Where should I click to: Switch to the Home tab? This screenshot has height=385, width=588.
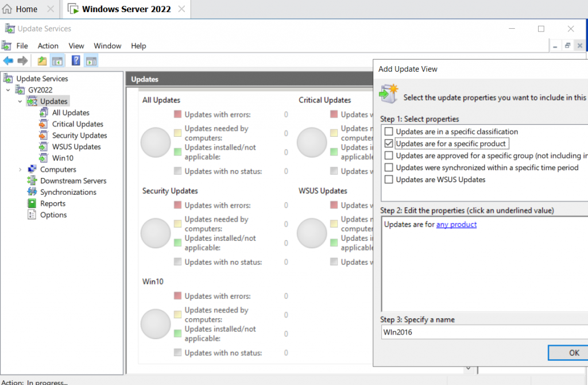click(26, 9)
